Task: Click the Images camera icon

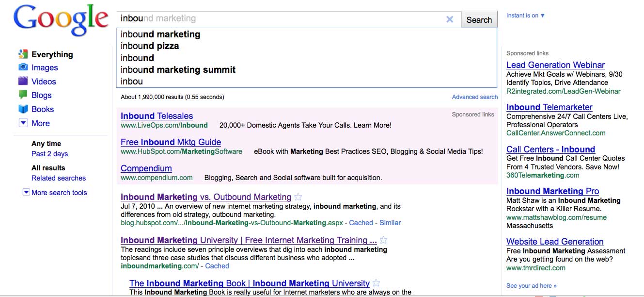Action: pyautogui.click(x=23, y=67)
